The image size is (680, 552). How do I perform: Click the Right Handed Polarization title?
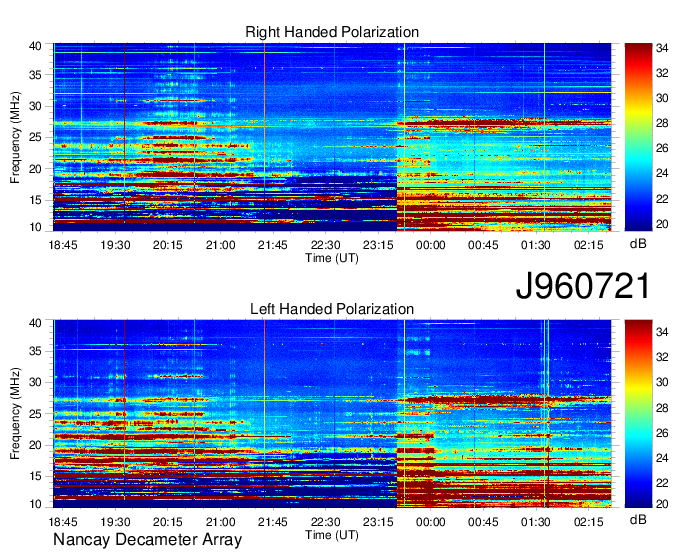[x=332, y=32]
